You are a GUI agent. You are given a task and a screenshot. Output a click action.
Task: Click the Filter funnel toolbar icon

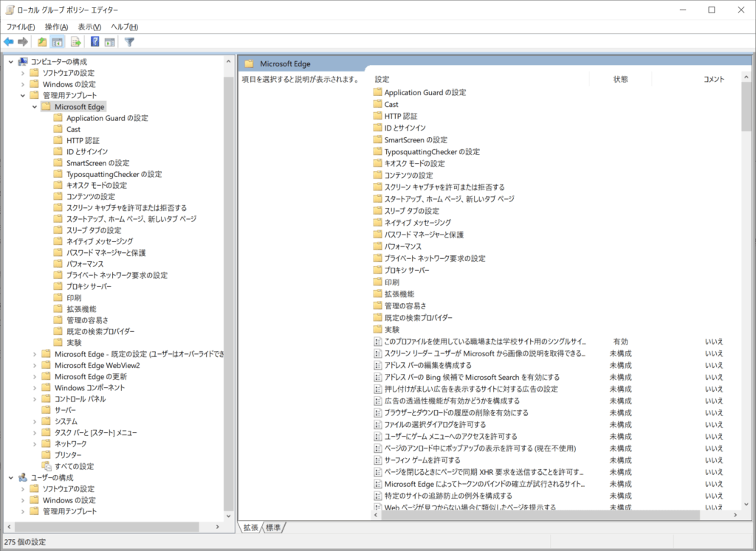[x=129, y=42]
